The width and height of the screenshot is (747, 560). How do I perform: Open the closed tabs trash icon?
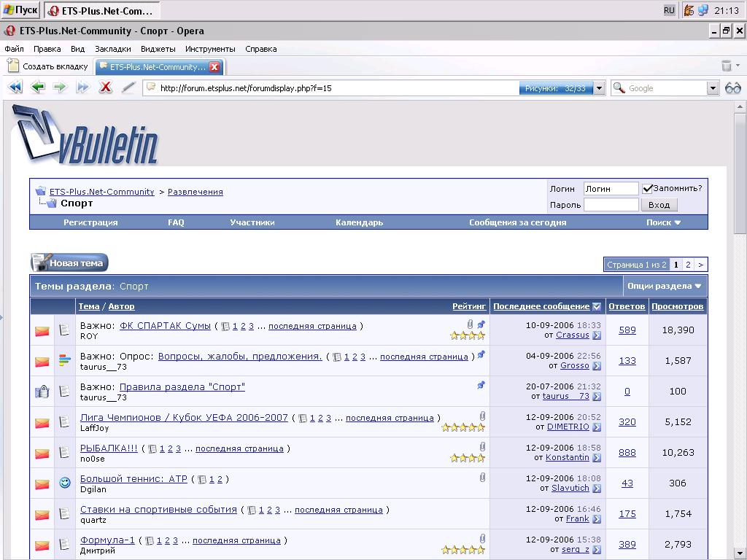pyautogui.click(x=727, y=66)
